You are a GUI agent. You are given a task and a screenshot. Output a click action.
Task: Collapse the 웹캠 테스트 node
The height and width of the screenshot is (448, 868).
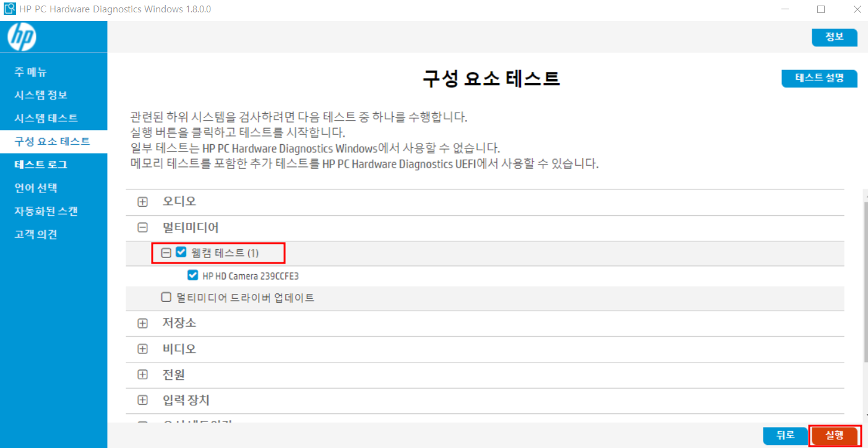tap(166, 253)
